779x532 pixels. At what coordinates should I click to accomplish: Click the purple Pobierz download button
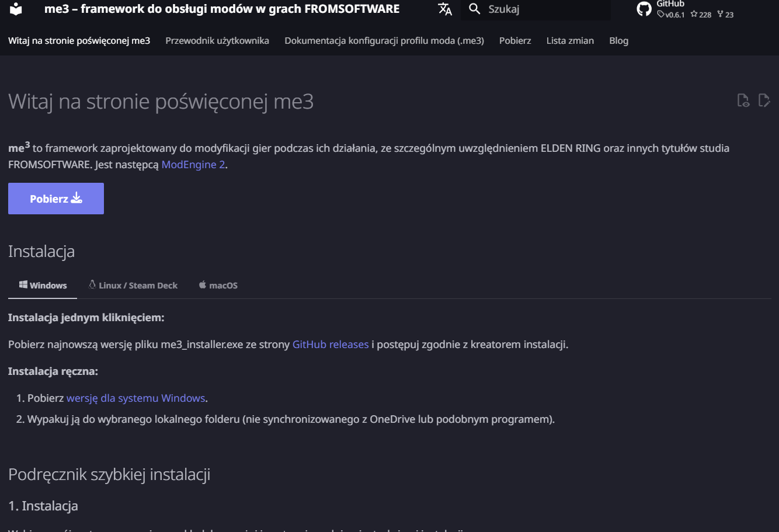(x=56, y=199)
